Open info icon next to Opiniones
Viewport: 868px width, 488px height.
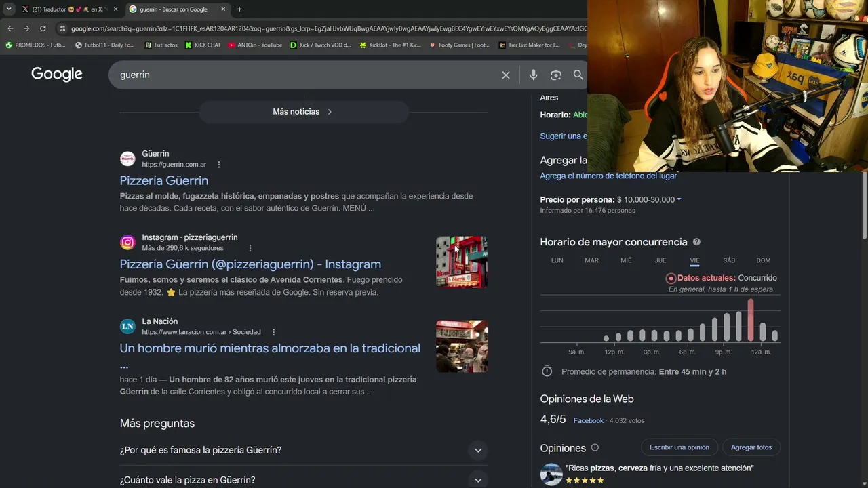tap(595, 447)
